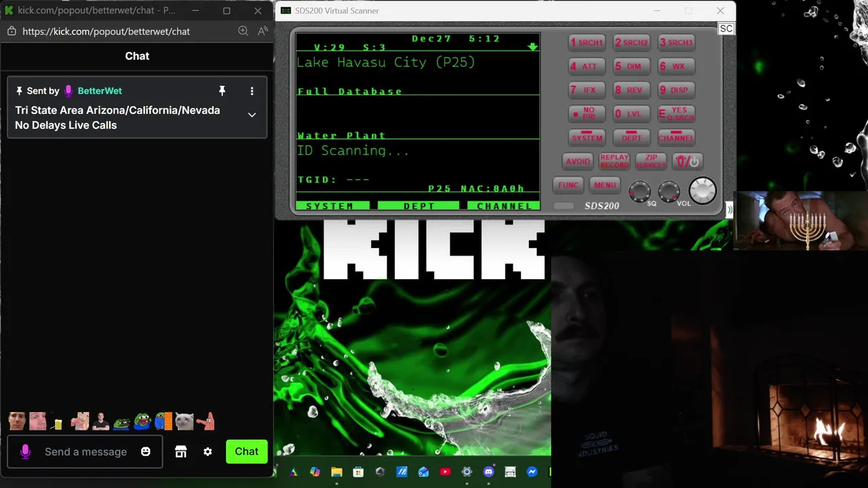Click the large silver scroll knob

pos(703,190)
